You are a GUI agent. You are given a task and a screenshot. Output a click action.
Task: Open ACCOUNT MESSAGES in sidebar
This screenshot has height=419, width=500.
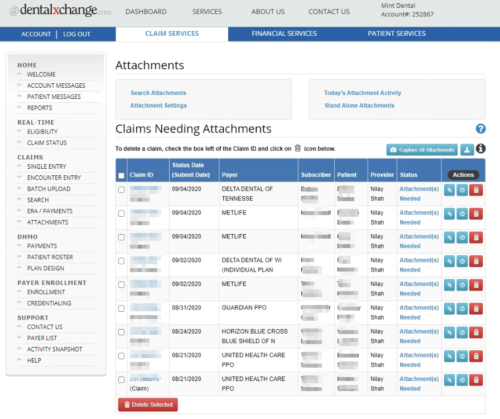click(56, 86)
